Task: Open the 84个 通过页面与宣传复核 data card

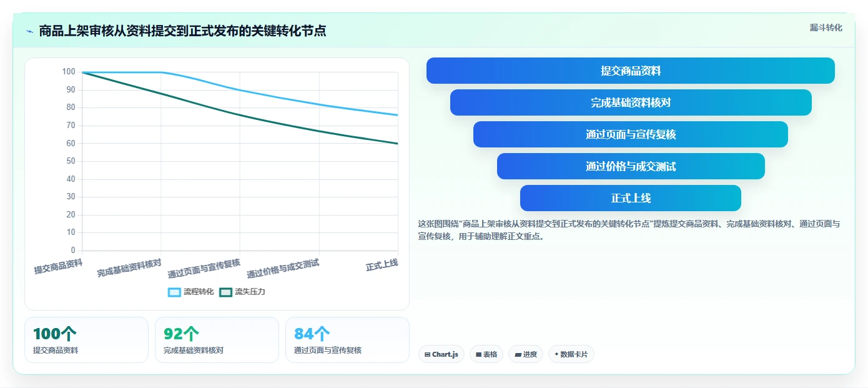Action: coord(347,340)
